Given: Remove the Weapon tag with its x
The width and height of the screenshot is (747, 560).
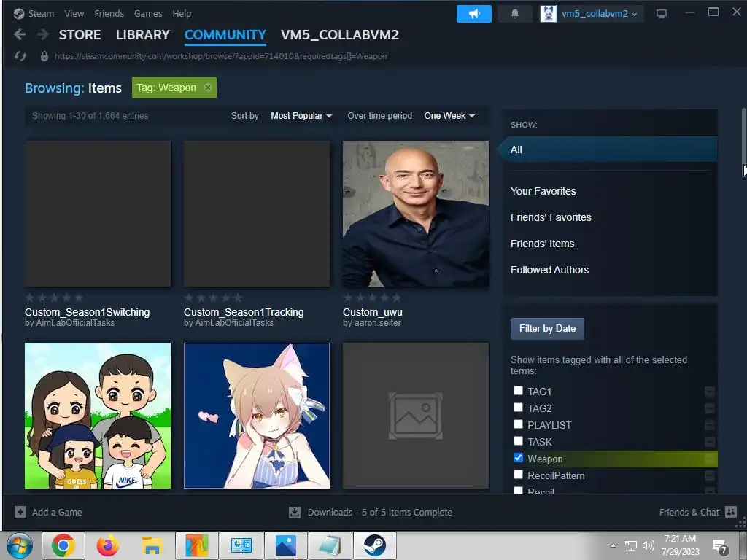Looking at the screenshot, I should (208, 87).
